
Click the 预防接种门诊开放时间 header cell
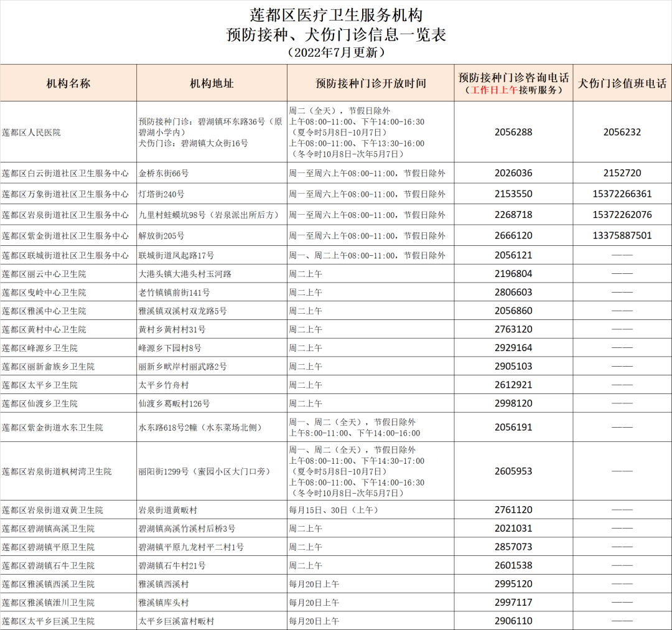(370, 83)
